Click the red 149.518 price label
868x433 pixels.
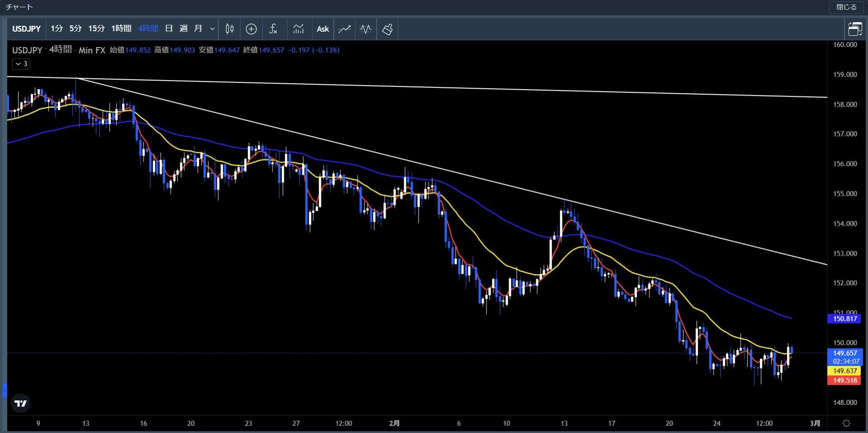[x=845, y=381]
